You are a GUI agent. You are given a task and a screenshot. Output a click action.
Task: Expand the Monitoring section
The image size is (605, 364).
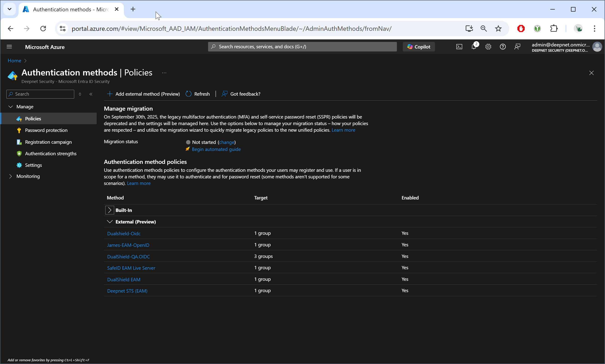[x=11, y=176]
